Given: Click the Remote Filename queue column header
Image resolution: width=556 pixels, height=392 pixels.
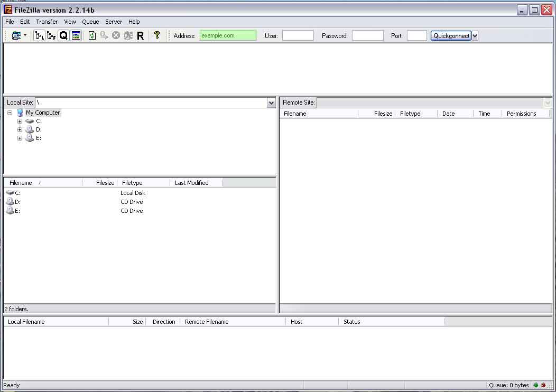Looking at the screenshot, I should click(233, 322).
